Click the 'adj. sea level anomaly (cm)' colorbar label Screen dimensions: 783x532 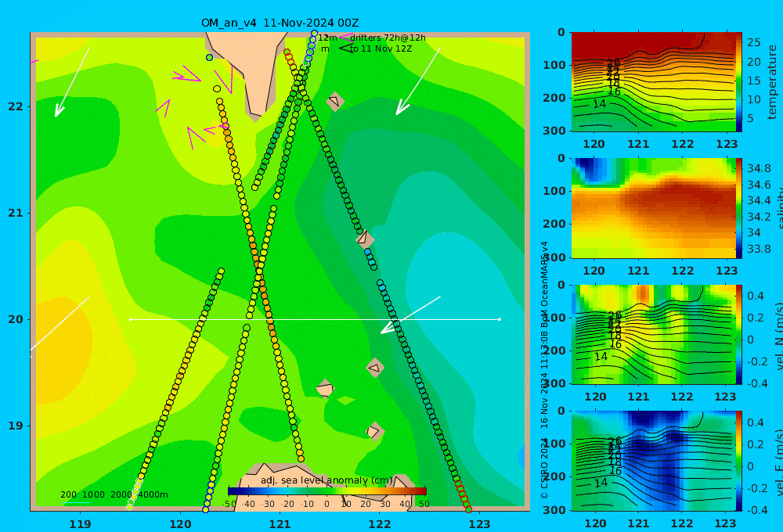[327, 480]
